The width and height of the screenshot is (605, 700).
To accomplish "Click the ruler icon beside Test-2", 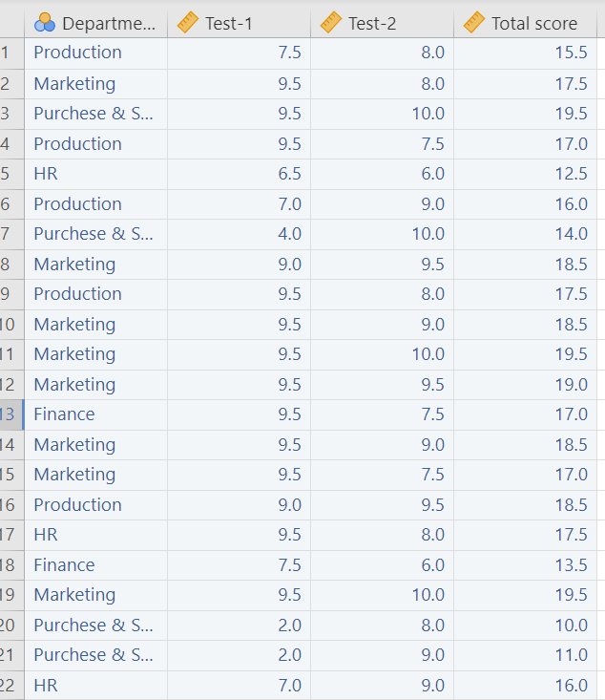I will pos(331,24).
